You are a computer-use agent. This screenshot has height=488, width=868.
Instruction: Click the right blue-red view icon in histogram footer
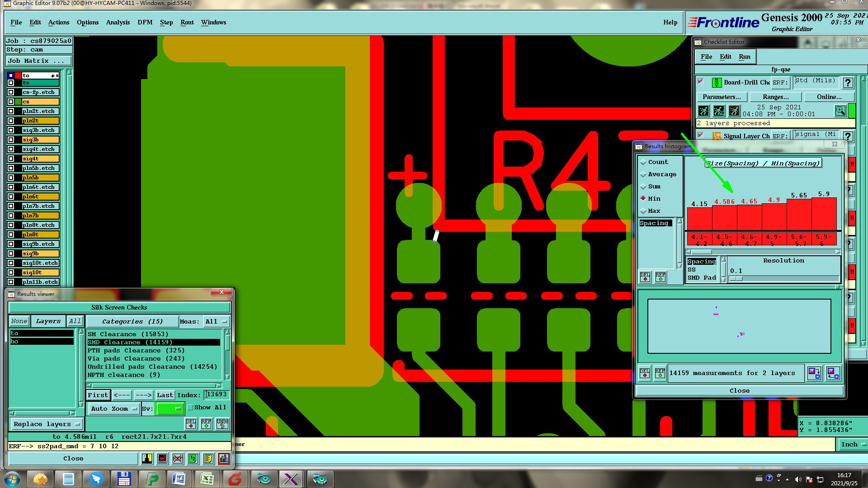(833, 373)
